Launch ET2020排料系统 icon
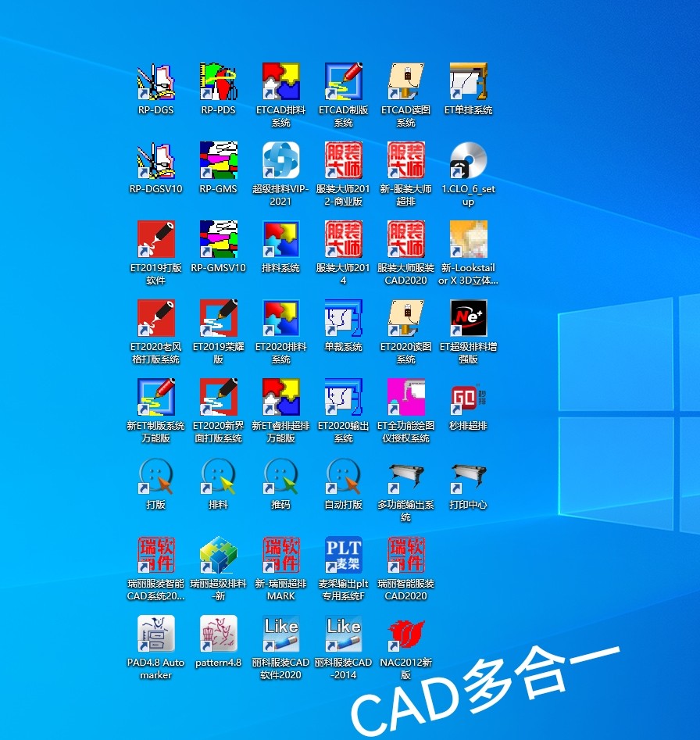The width and height of the screenshot is (700, 740). click(280, 317)
